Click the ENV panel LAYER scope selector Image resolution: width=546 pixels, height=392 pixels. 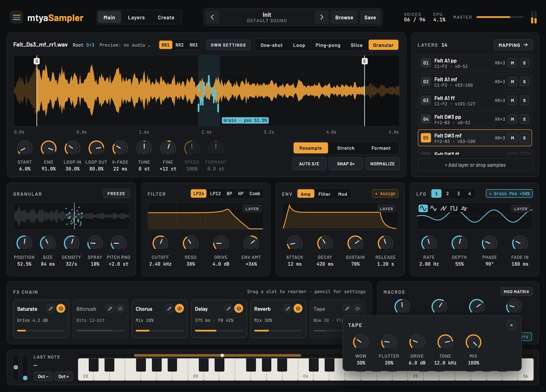[386, 209]
